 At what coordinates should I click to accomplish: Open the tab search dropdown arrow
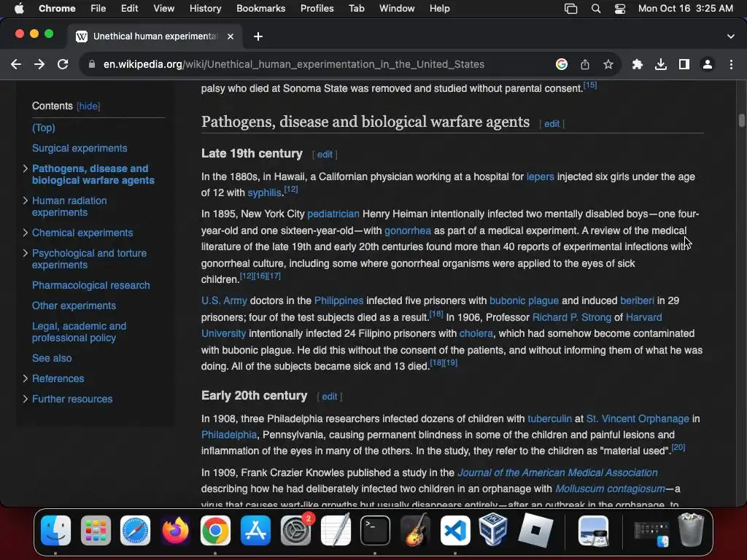[x=731, y=36]
